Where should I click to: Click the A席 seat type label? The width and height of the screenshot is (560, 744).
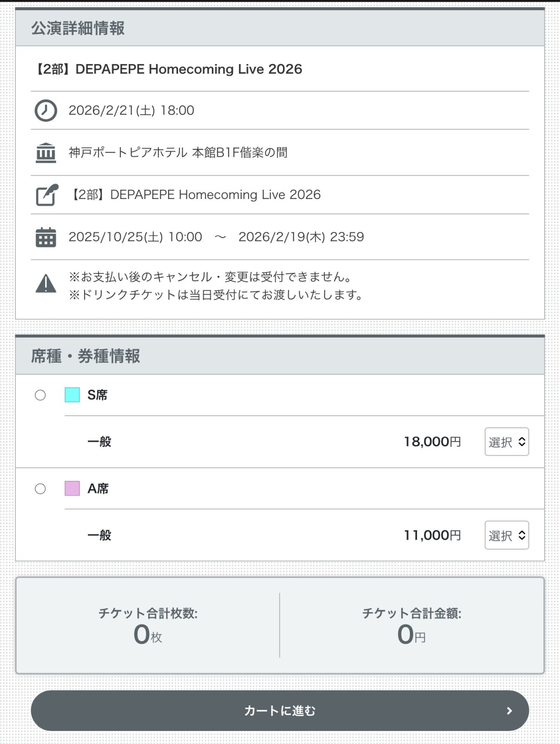tap(98, 489)
